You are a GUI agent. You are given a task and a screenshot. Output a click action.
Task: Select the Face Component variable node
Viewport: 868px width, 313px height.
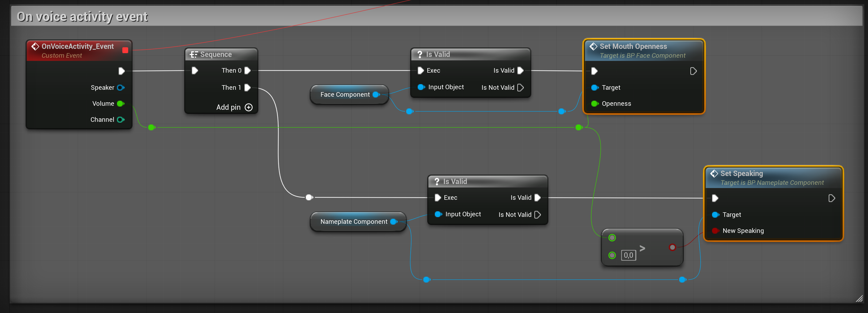click(x=349, y=95)
